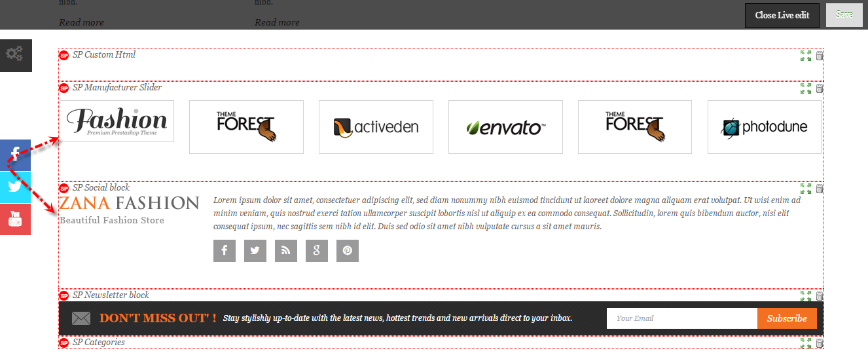Select the SP Newsletter block label
Screen dimensions: 868x355
click(111, 295)
